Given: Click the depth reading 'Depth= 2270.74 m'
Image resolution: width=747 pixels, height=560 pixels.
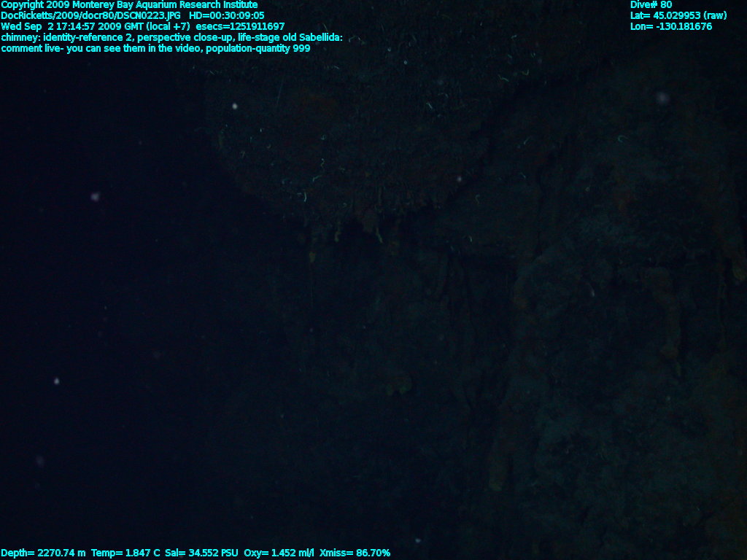Looking at the screenshot, I should [x=43, y=553].
